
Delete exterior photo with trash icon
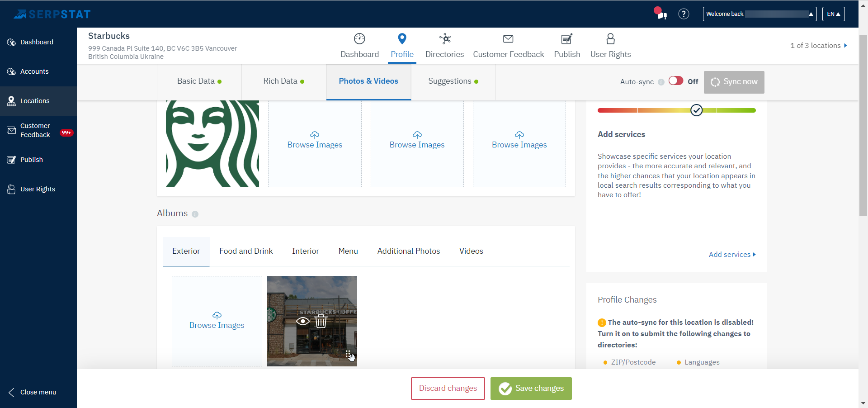[321, 321]
